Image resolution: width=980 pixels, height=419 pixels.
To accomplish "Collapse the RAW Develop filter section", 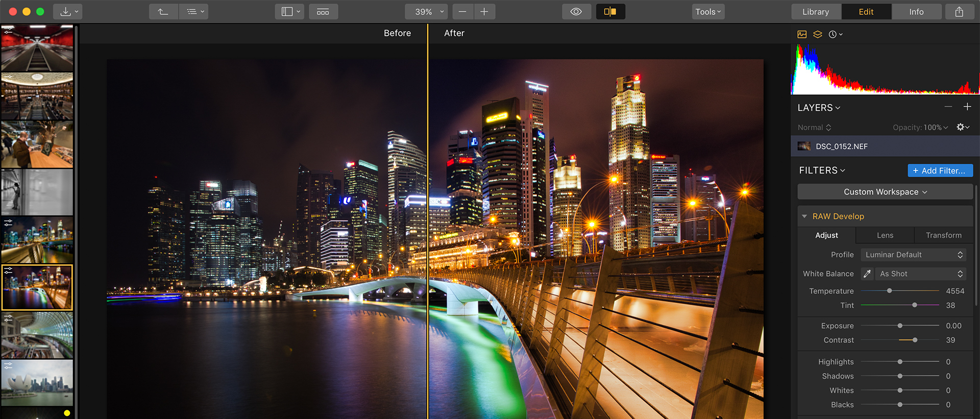I will [x=804, y=216].
